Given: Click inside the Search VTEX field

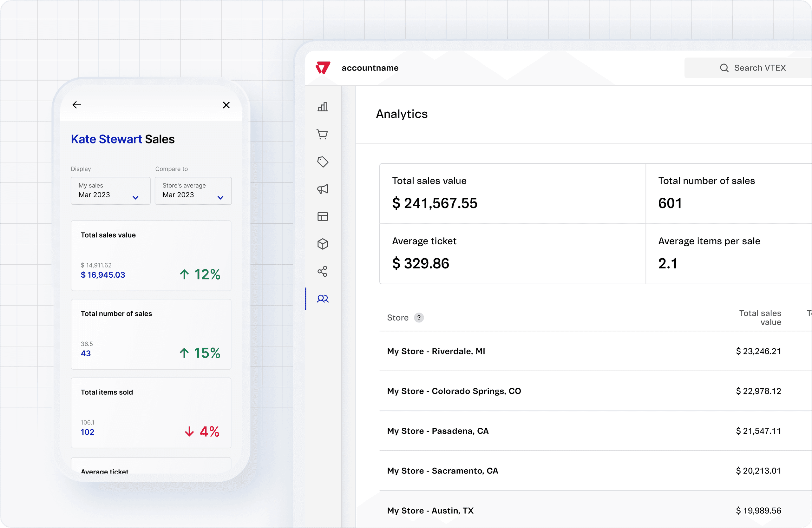Looking at the screenshot, I should (x=760, y=68).
